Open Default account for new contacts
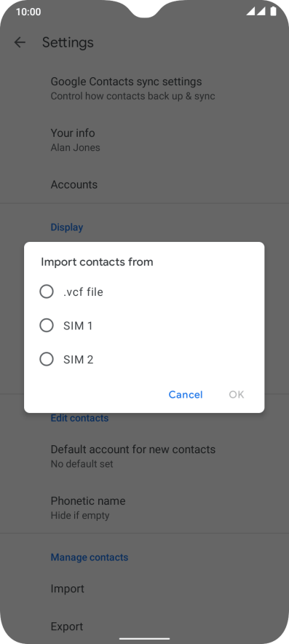The width and height of the screenshot is (289, 644). click(144, 456)
